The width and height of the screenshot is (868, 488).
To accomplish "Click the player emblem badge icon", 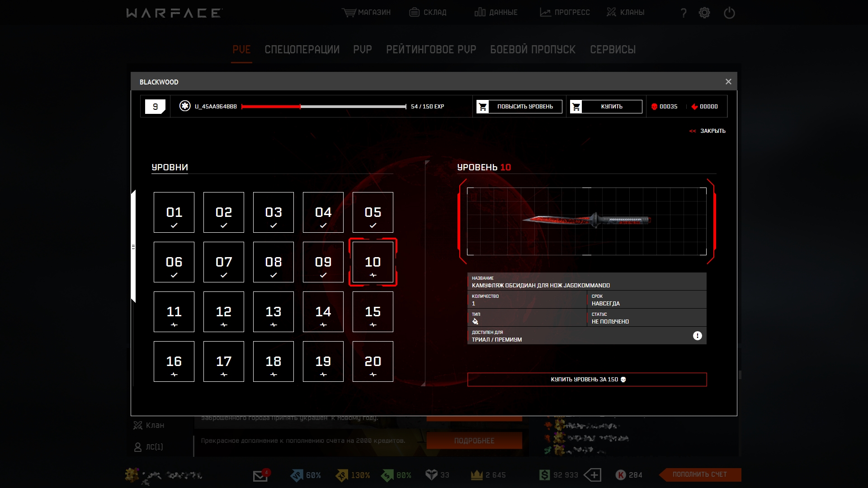I will pos(185,106).
